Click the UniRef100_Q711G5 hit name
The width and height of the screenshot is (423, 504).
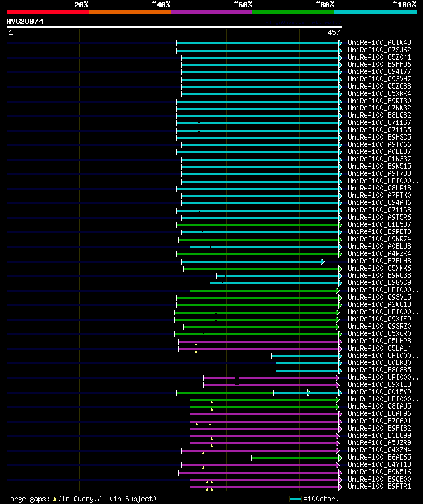(379, 130)
